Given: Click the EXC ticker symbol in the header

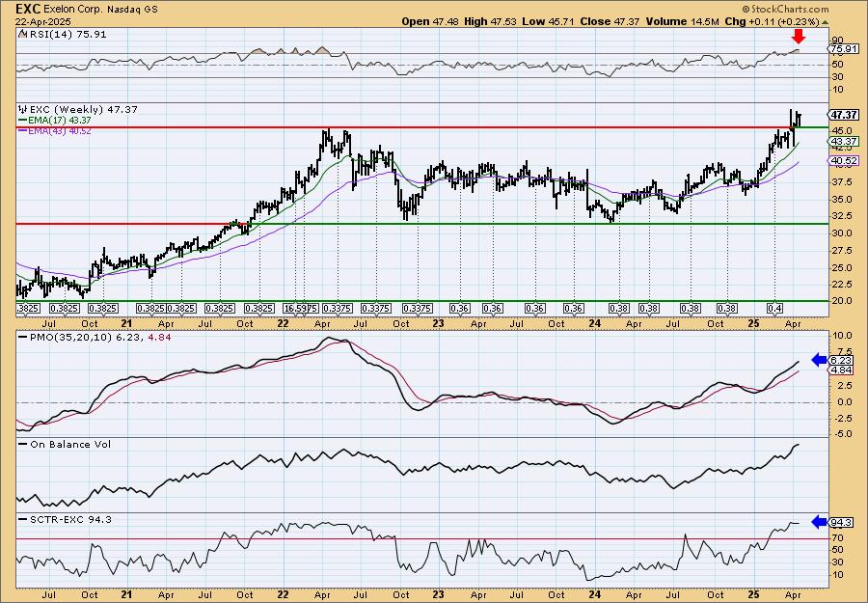Looking at the screenshot, I should pyautogui.click(x=28, y=9).
